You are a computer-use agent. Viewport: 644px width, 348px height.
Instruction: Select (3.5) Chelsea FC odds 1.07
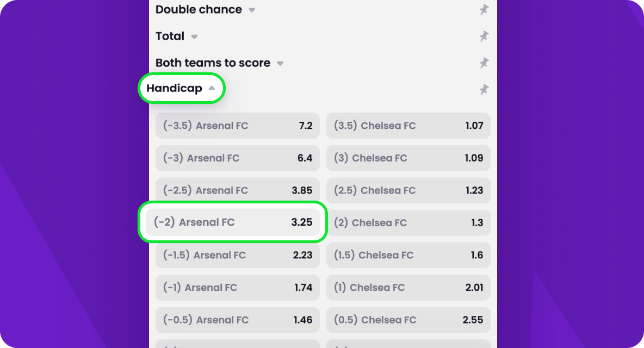(408, 126)
